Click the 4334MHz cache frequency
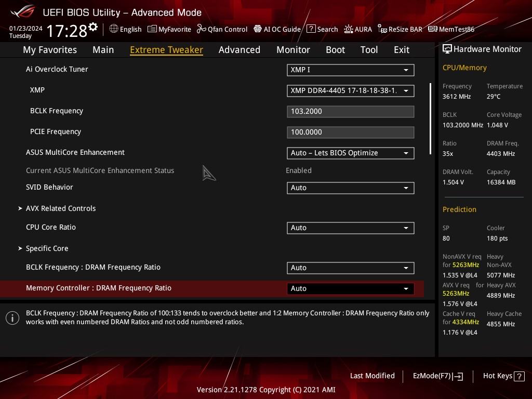 (x=465, y=322)
